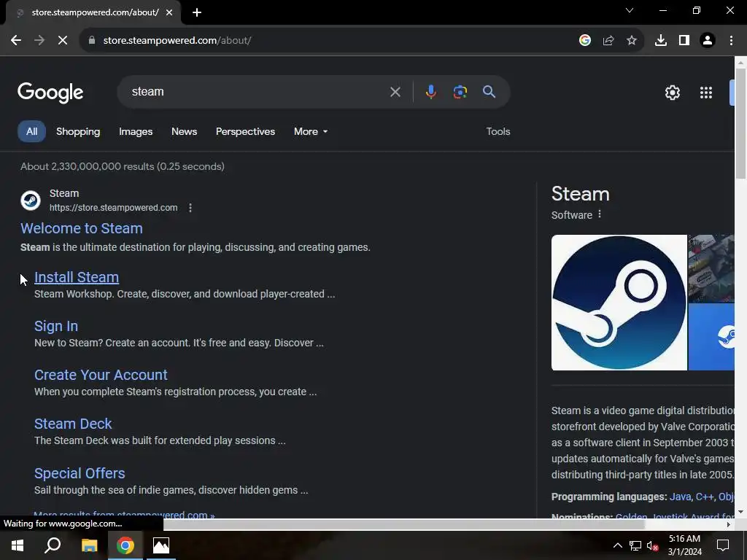
Task: Open the small blue Steam logo thumbnail
Action: click(x=711, y=337)
